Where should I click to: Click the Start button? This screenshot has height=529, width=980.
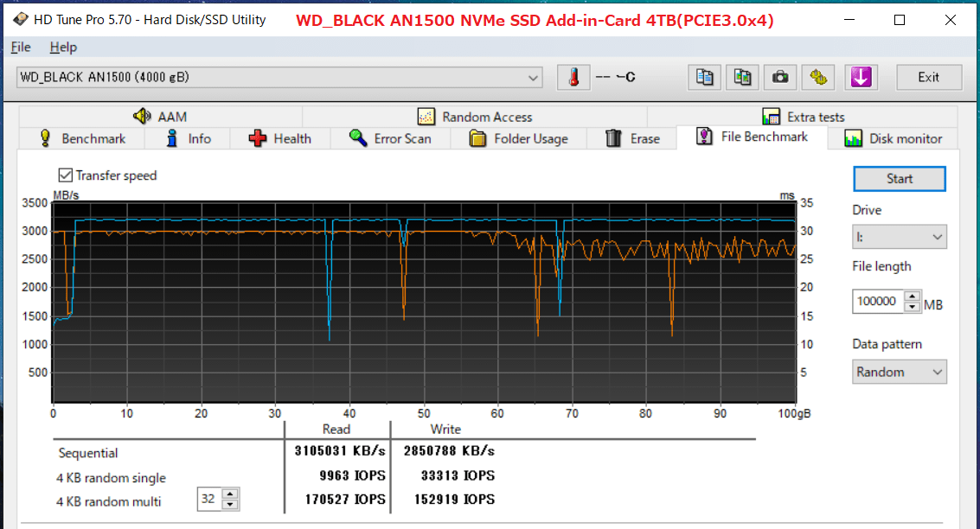click(x=900, y=179)
